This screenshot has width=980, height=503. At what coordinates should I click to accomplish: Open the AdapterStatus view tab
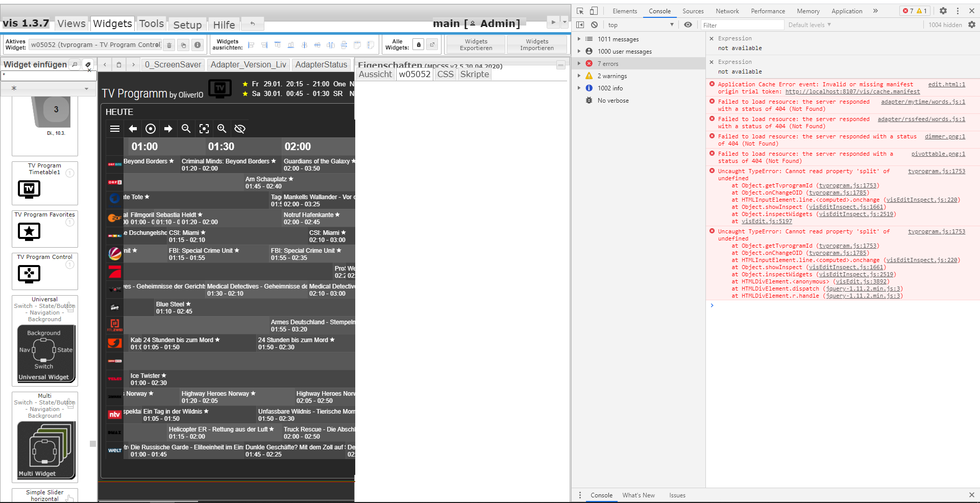321,65
